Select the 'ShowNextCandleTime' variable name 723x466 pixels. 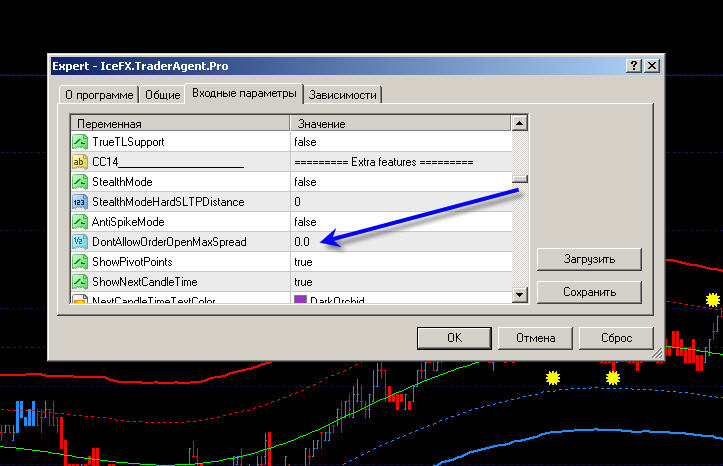(x=145, y=282)
